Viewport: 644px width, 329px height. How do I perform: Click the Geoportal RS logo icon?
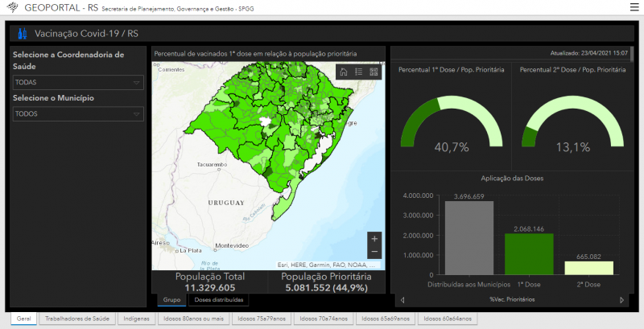pos(13,7)
